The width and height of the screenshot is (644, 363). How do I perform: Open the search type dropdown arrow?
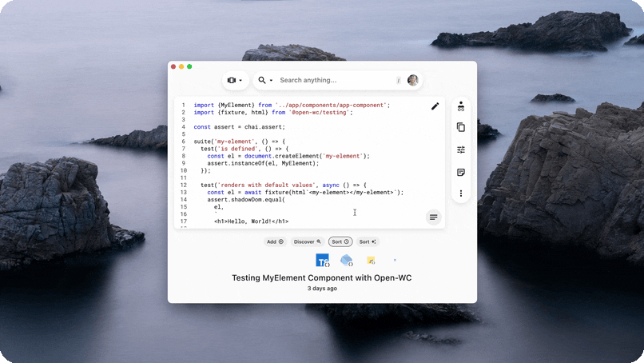(271, 81)
